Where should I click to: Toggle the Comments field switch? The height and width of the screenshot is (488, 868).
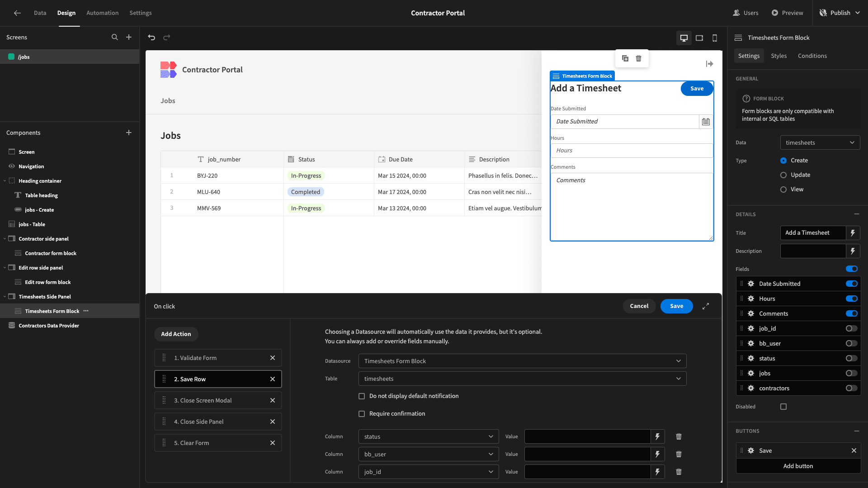coord(852,313)
